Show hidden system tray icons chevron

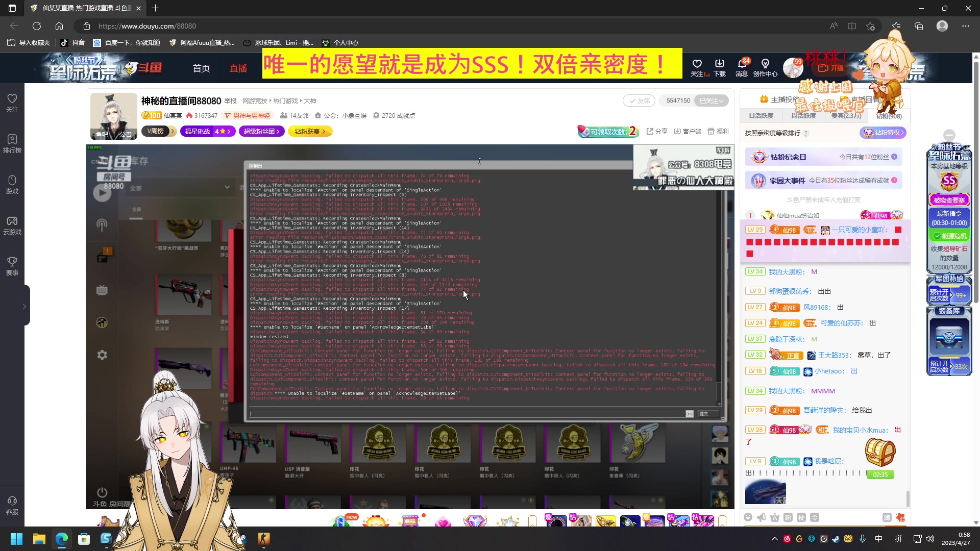tap(774, 539)
